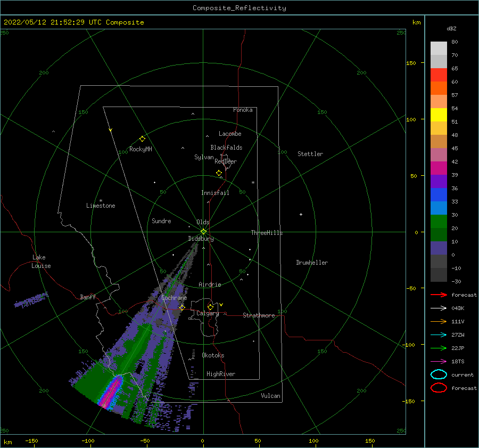Click the cyan current ellipse icon
479x448 pixels.
439,374
